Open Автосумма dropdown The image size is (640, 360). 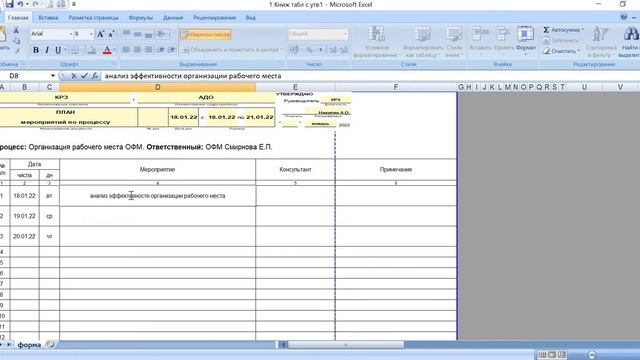(563, 30)
